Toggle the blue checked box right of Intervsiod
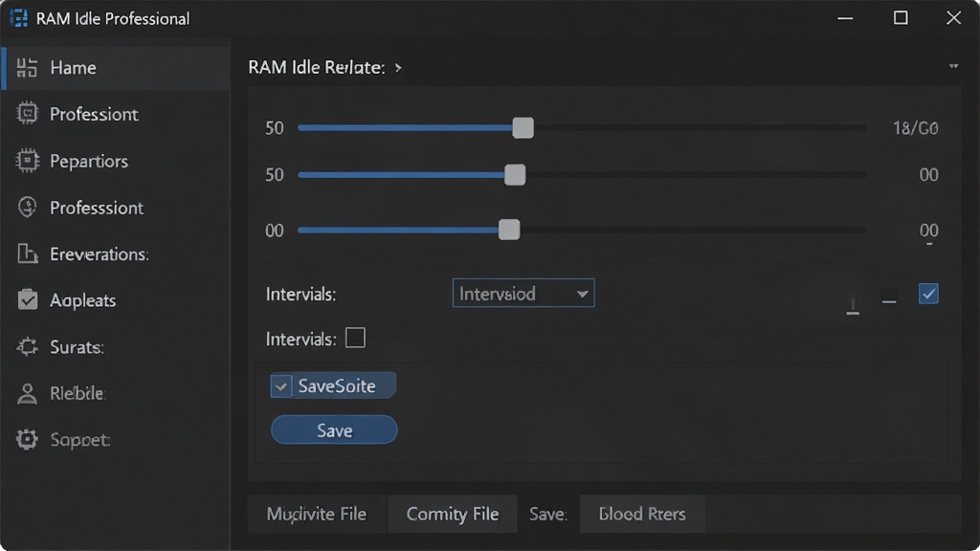Viewport: 980px width, 551px height. [x=928, y=294]
